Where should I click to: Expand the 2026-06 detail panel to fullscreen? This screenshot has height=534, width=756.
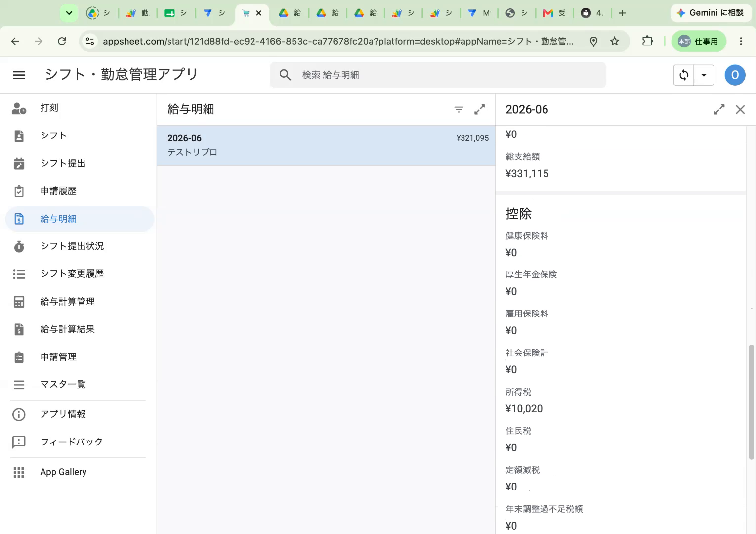point(719,110)
